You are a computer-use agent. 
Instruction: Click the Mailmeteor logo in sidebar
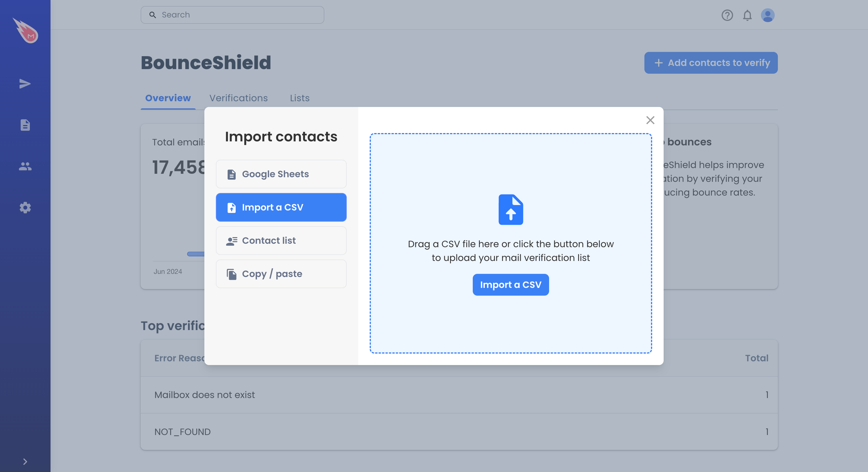25,30
